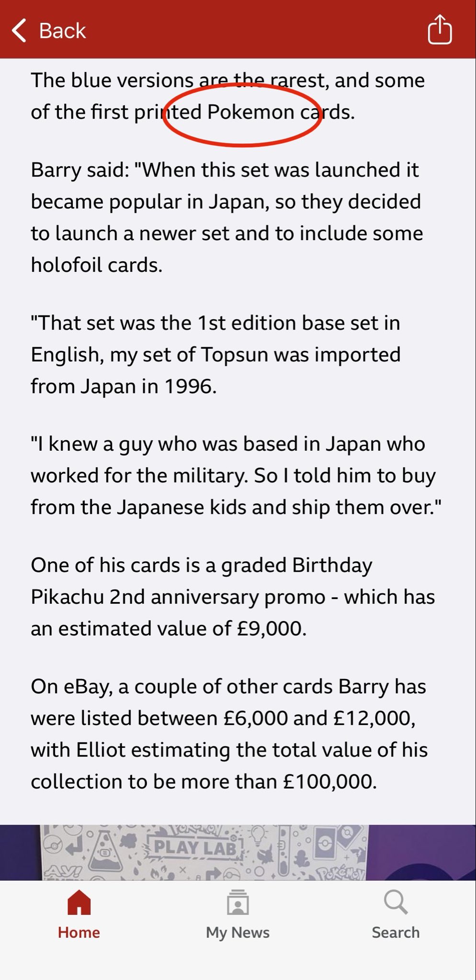This screenshot has width=476, height=980.
Task: Tap the word Topsun in the article
Action: (x=235, y=355)
